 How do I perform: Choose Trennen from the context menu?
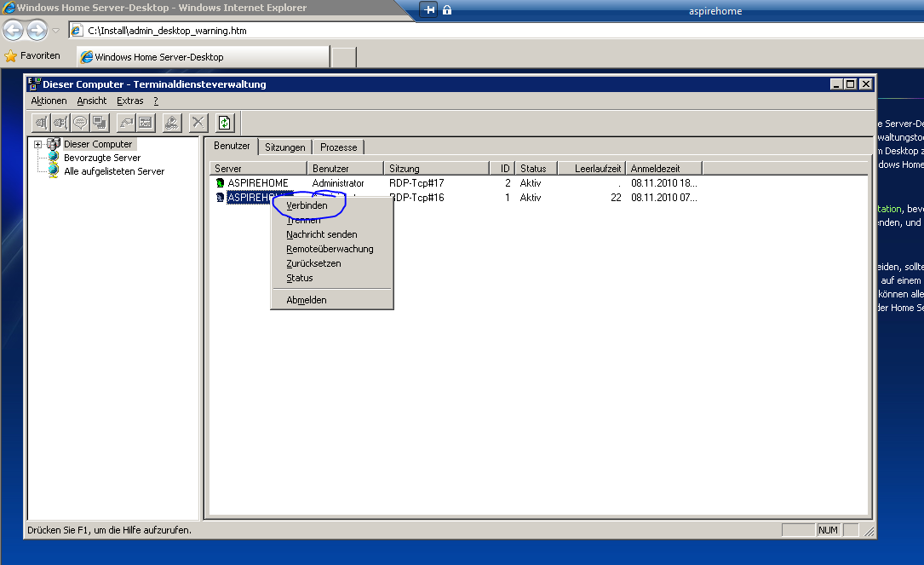(x=332, y=220)
